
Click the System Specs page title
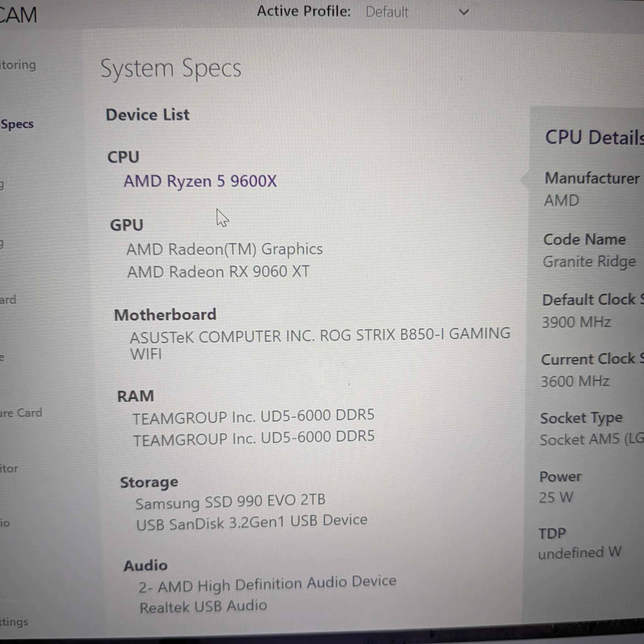pyautogui.click(x=171, y=68)
